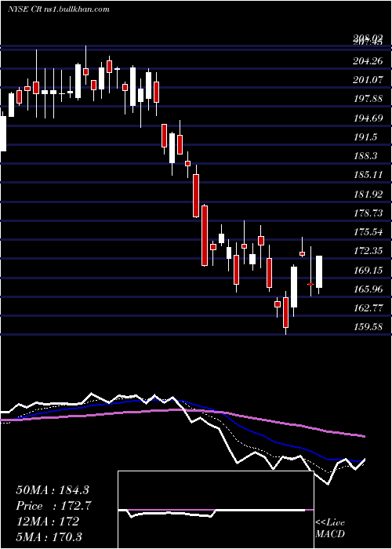
Task: Select the 165.96 price axis value
Action: (x=368, y=289)
